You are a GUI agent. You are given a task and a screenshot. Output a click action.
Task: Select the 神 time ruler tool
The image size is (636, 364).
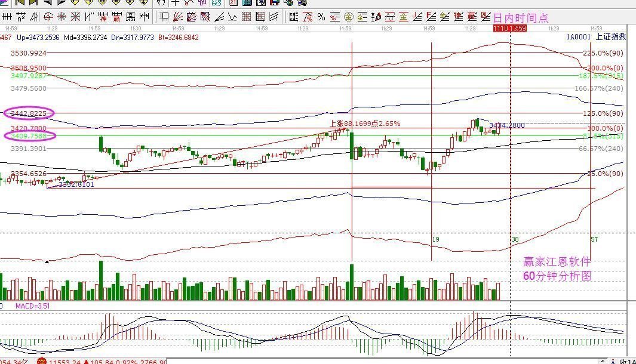(103, 17)
